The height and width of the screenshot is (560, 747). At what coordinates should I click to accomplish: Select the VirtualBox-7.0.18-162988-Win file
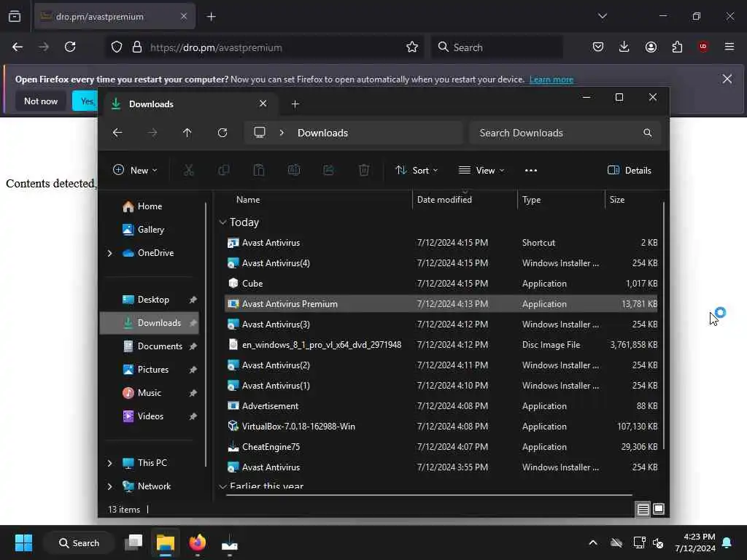[x=441, y=426]
